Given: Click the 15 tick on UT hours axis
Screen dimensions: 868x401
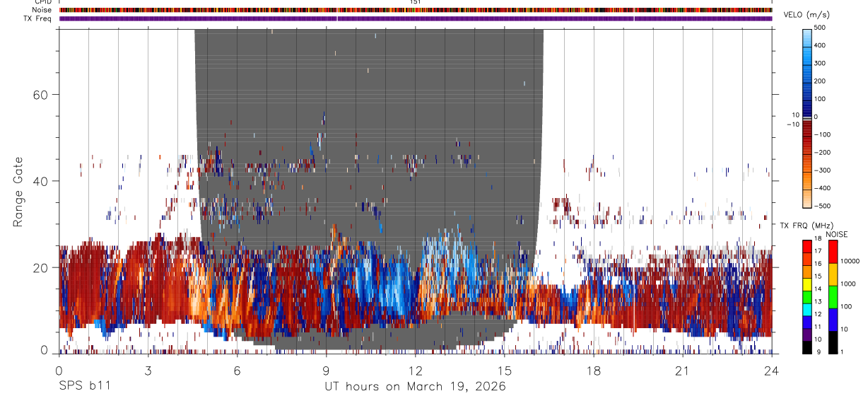Looking at the screenshot, I should [x=504, y=371].
